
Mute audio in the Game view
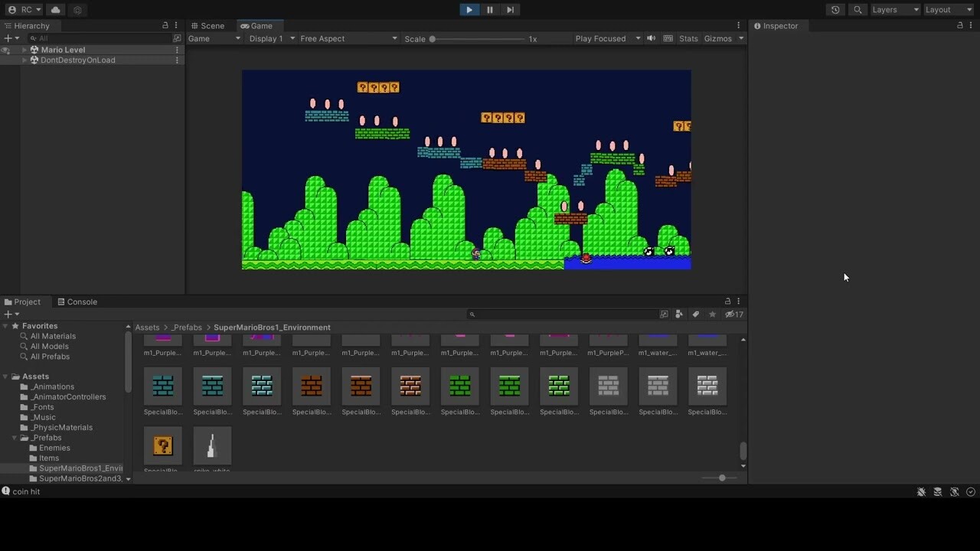tap(650, 38)
